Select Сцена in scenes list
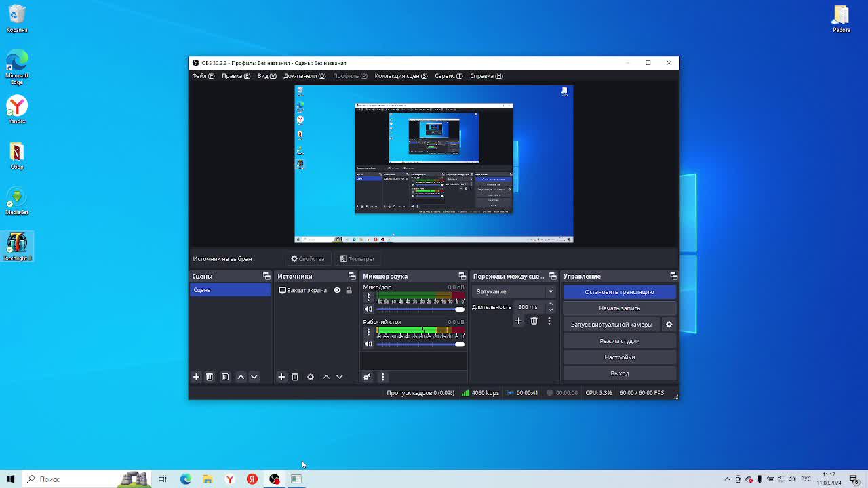This screenshot has width=868, height=488. 230,290
